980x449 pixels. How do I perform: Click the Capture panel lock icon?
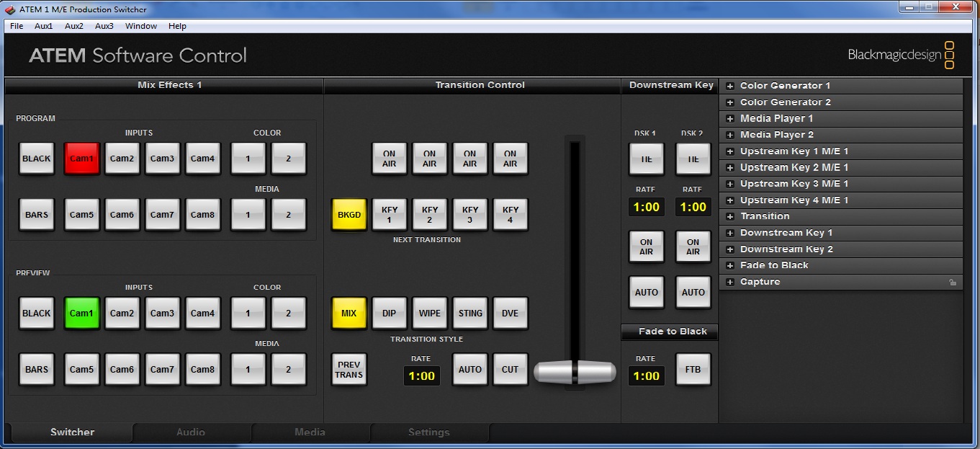953,283
